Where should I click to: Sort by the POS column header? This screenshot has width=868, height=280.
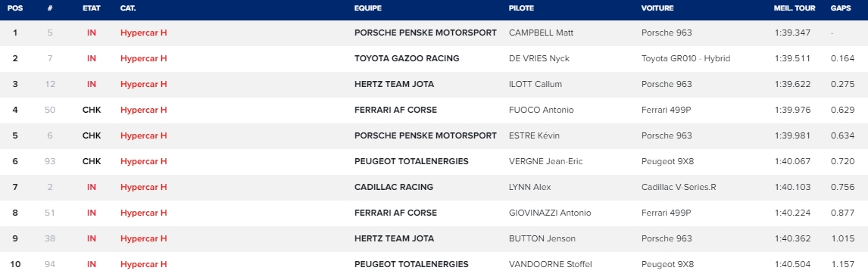click(x=15, y=8)
